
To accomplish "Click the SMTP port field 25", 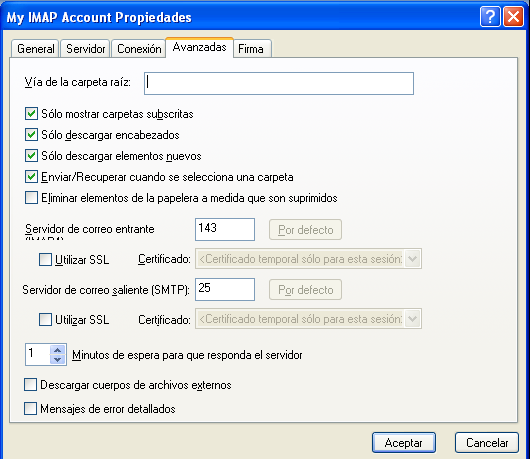I will click(225, 289).
